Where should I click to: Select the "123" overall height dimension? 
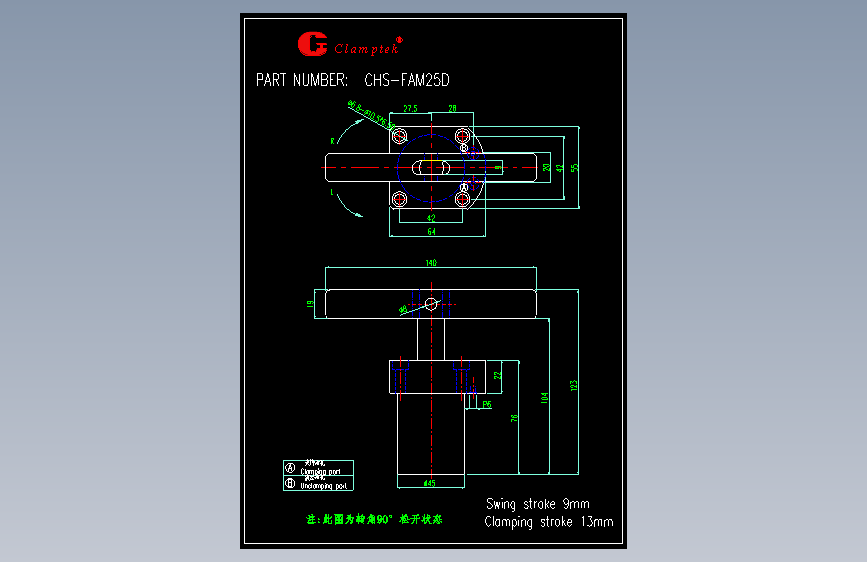click(x=573, y=386)
